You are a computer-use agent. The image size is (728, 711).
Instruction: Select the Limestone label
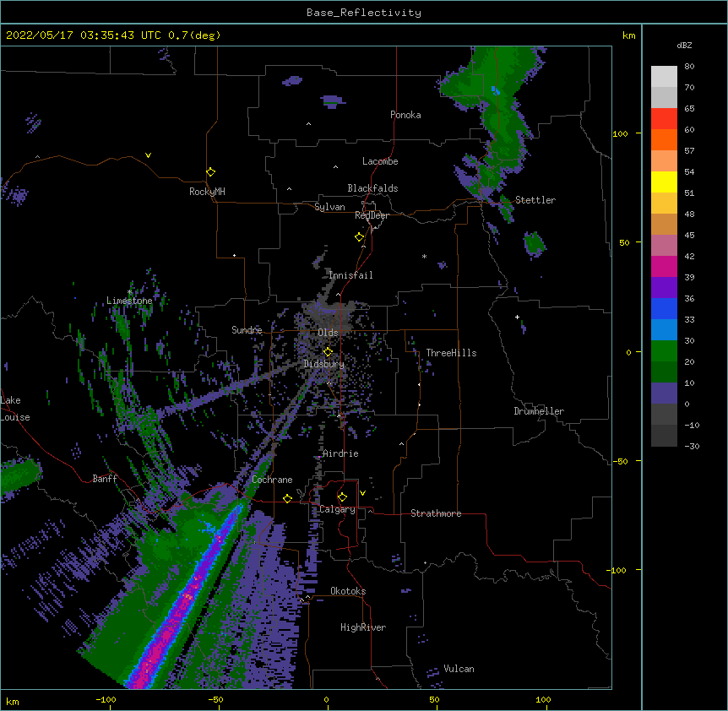pos(129,301)
